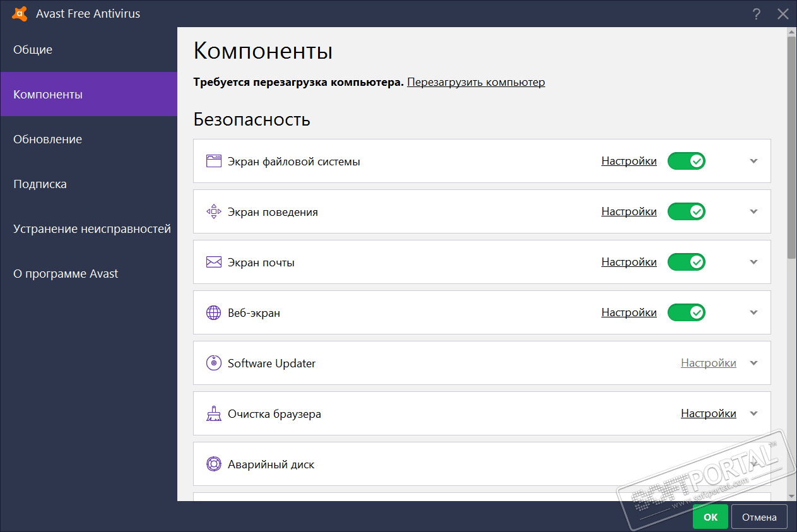This screenshot has height=532, width=797.
Task: Toggle off Экран поведения switch
Action: (x=687, y=211)
